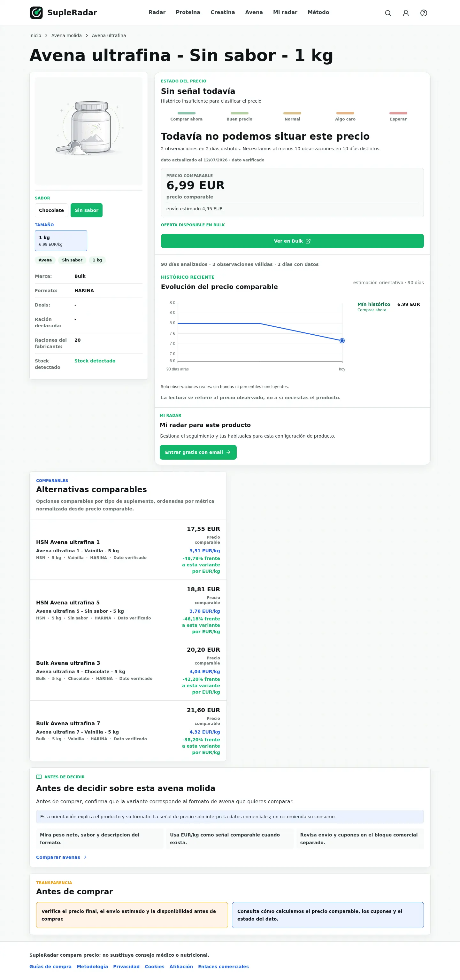The width and height of the screenshot is (460, 980).
Task: Open Mi radar in the navigation
Action: (x=285, y=12)
